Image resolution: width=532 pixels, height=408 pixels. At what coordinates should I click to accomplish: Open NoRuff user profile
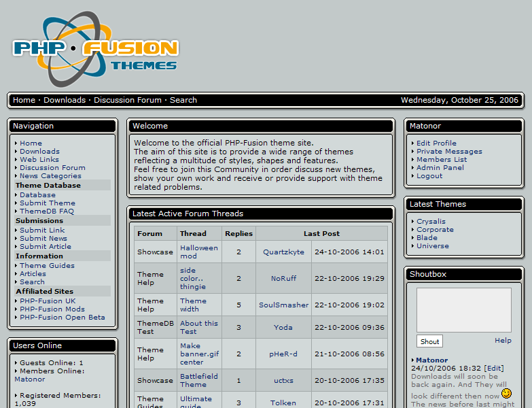(x=283, y=278)
